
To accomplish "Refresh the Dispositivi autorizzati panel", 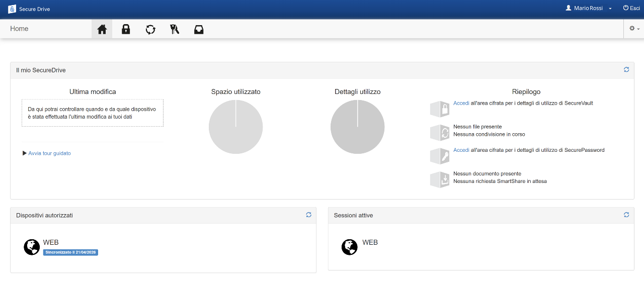I will 309,215.
